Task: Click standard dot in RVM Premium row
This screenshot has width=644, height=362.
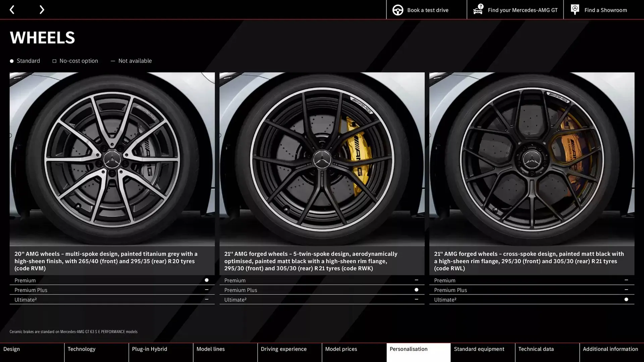Action: point(207,280)
